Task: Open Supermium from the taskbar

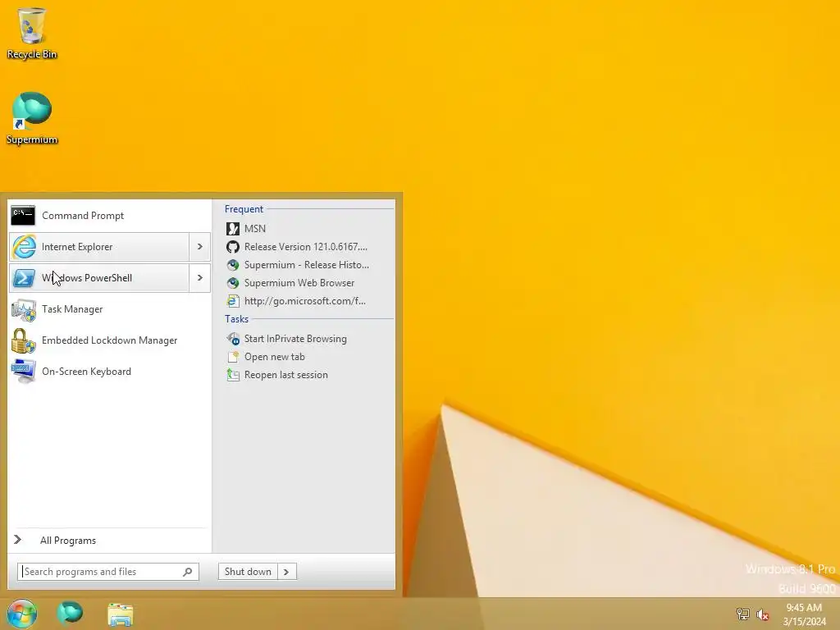Action: pyautogui.click(x=70, y=613)
